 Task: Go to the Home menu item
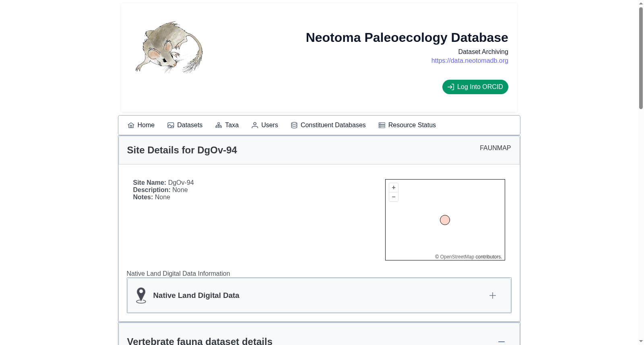[141, 125]
